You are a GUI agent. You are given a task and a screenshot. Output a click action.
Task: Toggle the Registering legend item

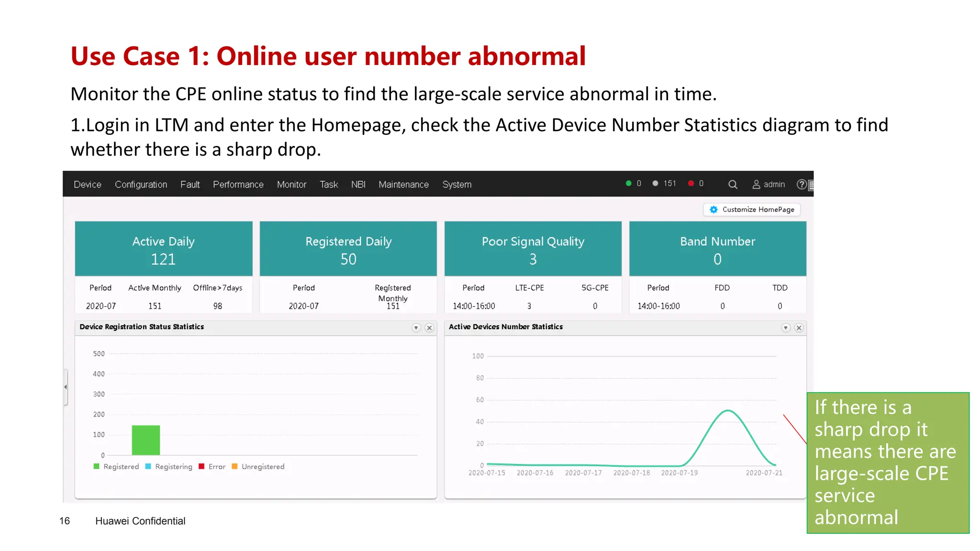click(x=168, y=466)
